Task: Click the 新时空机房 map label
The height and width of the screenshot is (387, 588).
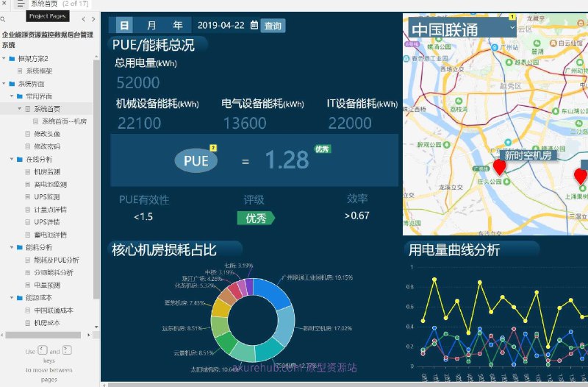Action: point(528,155)
